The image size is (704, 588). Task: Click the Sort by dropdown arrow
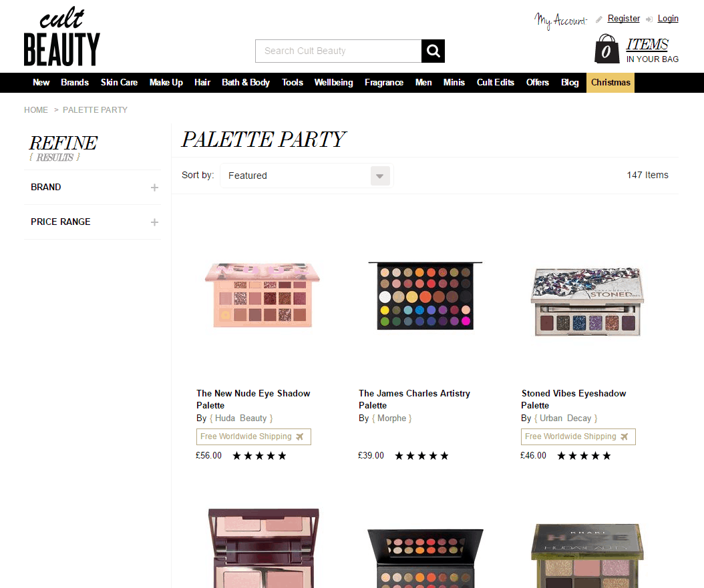pos(380,176)
